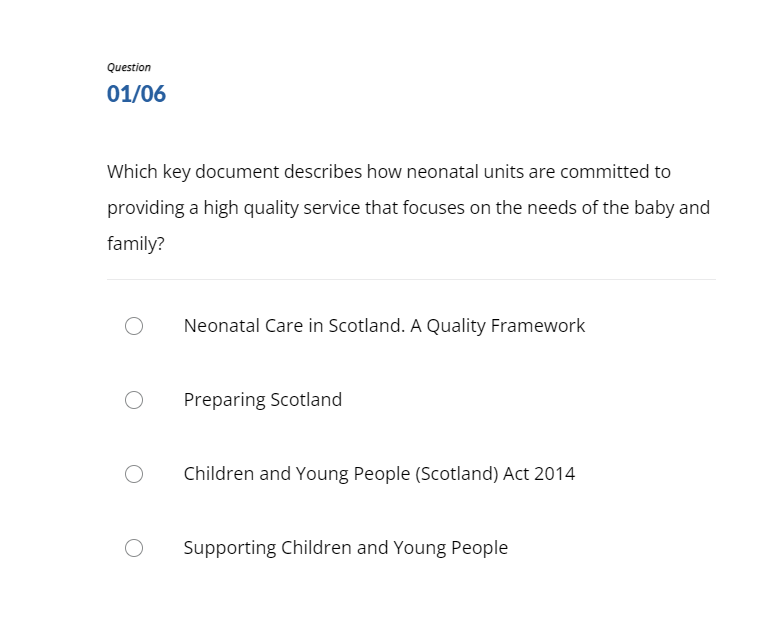Click the 'Neonatal Care in Scotland. A Quality Framework' answer text
The width and height of the screenshot is (769, 617).
coord(384,326)
